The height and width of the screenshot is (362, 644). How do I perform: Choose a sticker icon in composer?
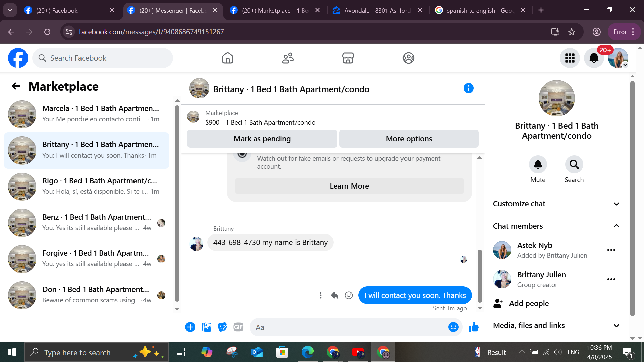click(x=222, y=327)
